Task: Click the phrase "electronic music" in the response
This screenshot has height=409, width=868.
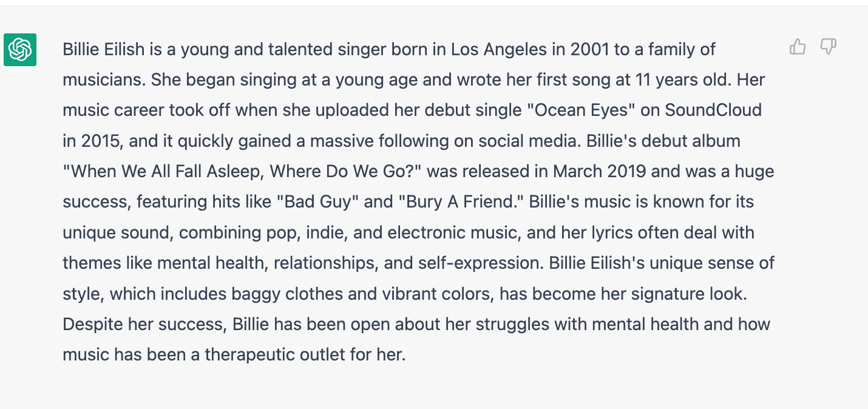Action: (456, 232)
